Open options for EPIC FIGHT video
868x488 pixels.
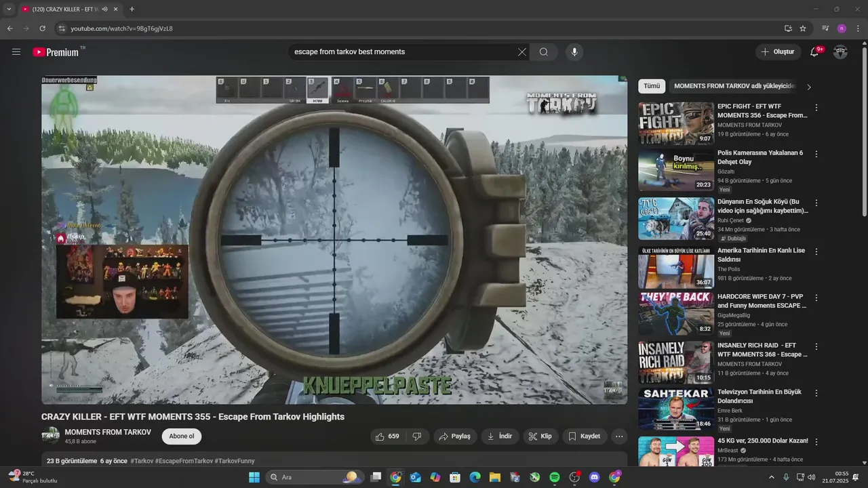click(x=816, y=108)
